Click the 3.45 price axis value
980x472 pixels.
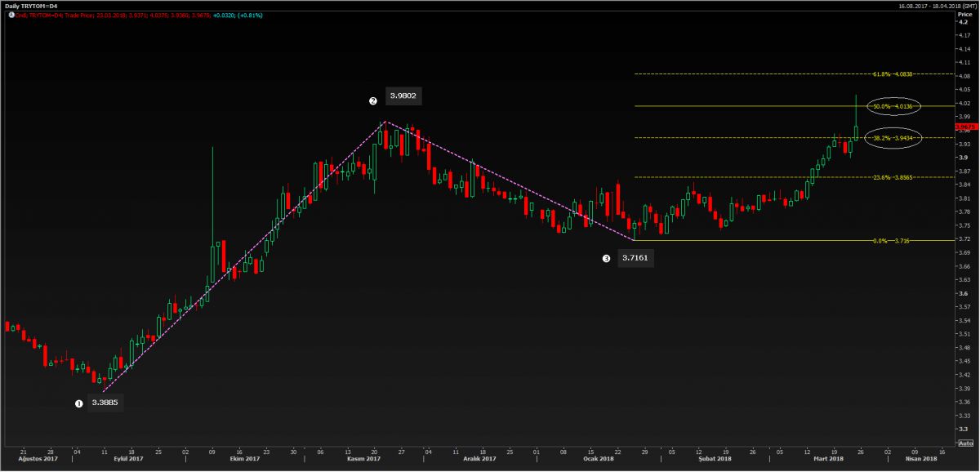(x=964, y=361)
